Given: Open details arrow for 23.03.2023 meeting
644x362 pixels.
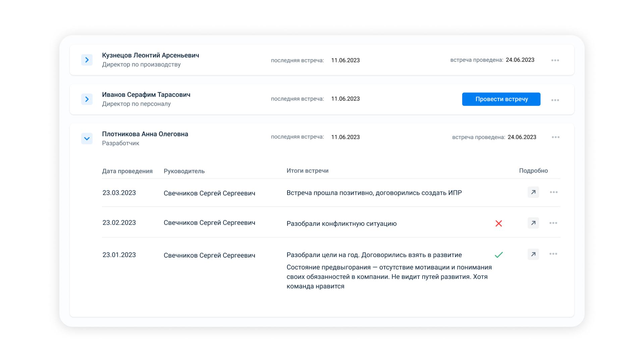Looking at the screenshot, I should (x=533, y=192).
